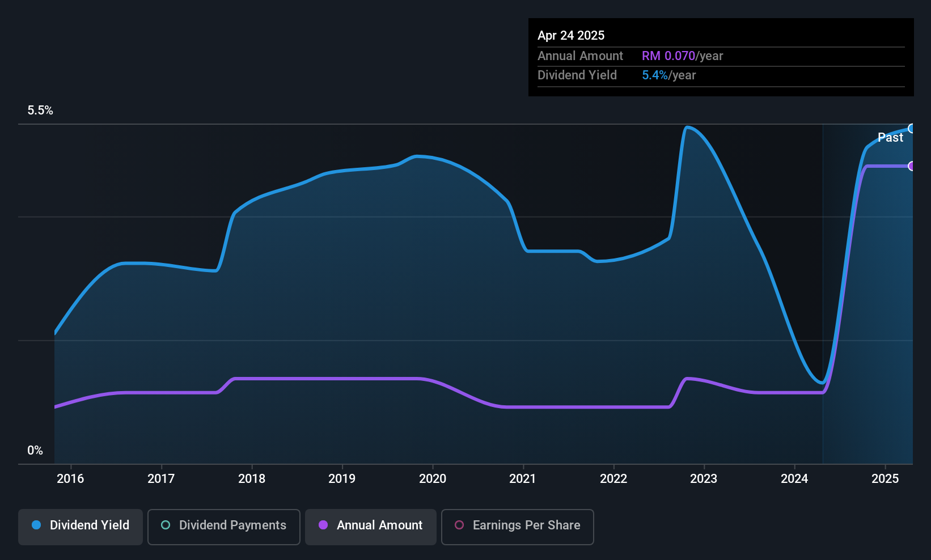Click the 0% y-axis label
This screenshot has width=931, height=560.
coord(35,451)
